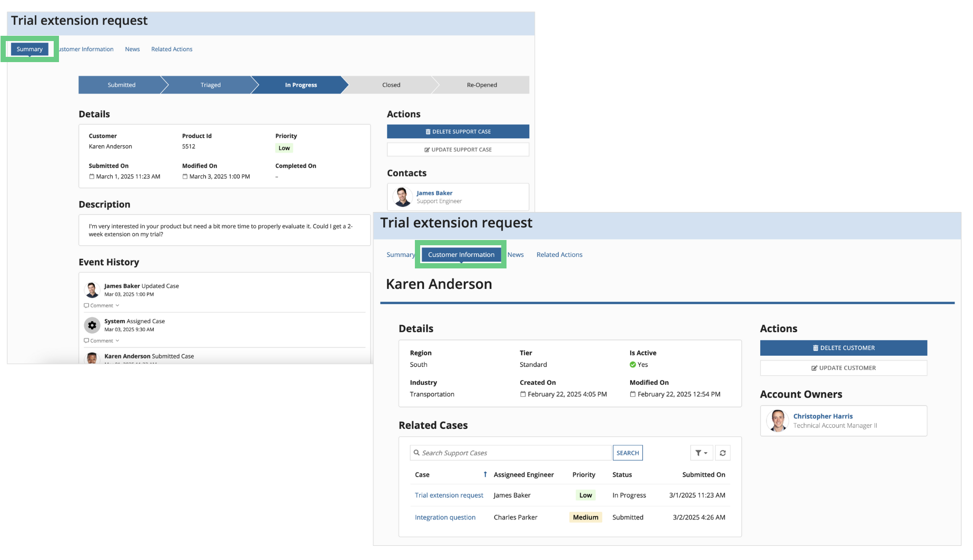Open Integration question case link
The height and width of the screenshot is (560, 973).
point(445,517)
